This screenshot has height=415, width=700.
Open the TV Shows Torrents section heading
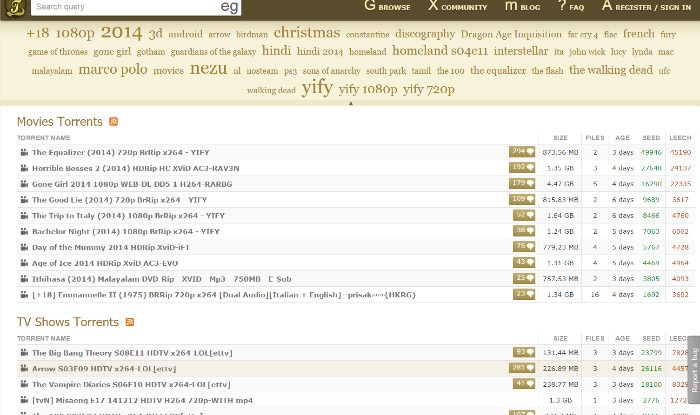[x=68, y=322]
